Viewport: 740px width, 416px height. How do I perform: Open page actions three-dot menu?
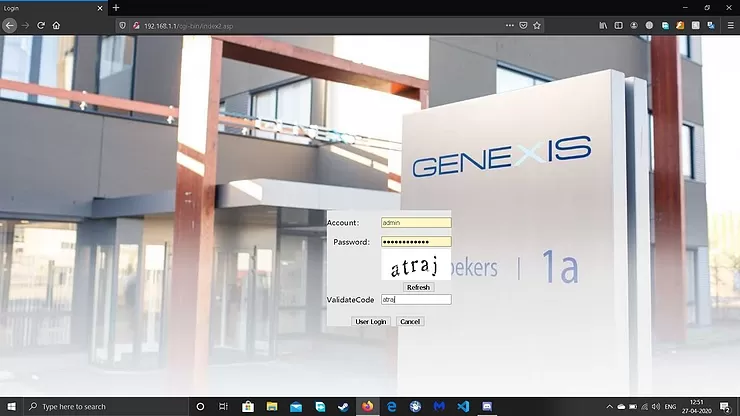pyautogui.click(x=509, y=25)
